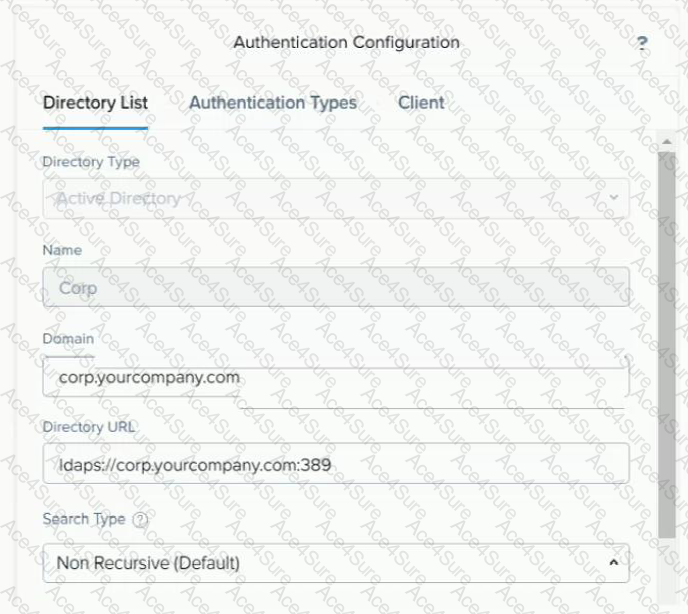Screen dimensions: 688x614
Task: Click the Directory Type label
Action: 91,162
